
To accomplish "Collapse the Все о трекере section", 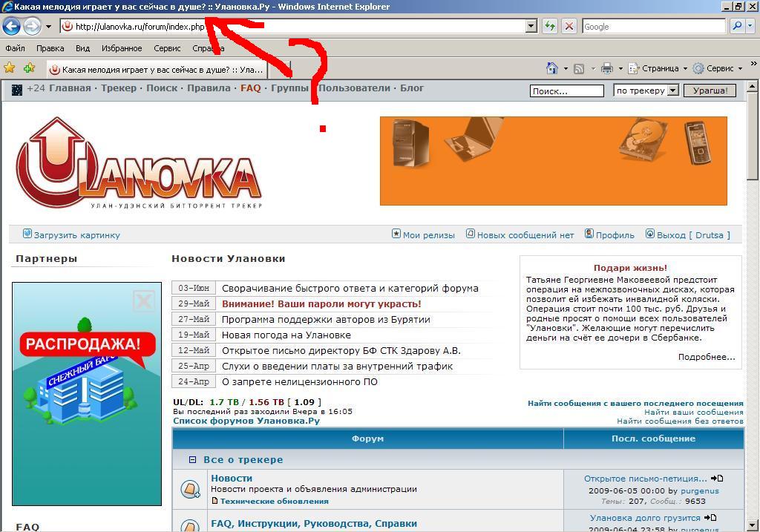I will (191, 459).
